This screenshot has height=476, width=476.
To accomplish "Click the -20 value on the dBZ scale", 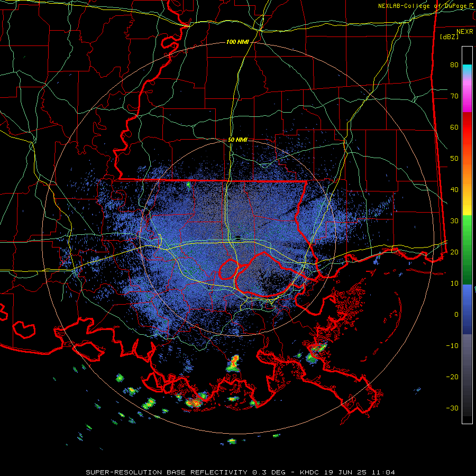I will click(452, 377).
